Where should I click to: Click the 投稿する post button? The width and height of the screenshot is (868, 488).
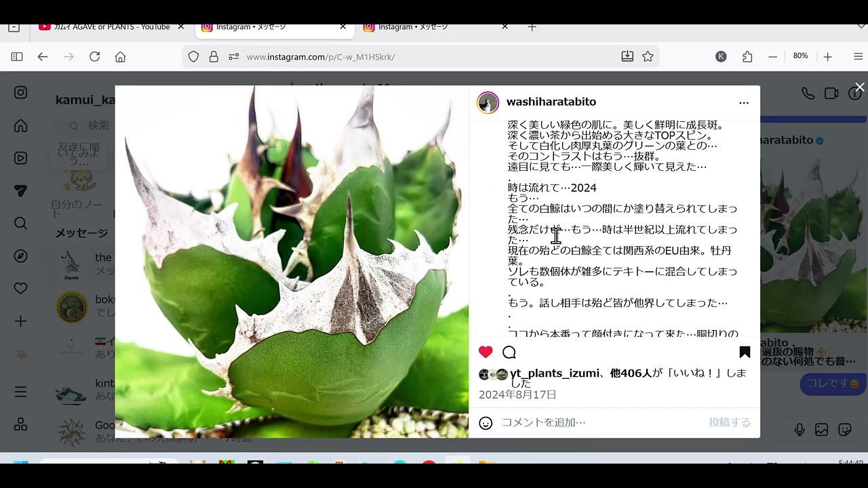[x=730, y=422]
